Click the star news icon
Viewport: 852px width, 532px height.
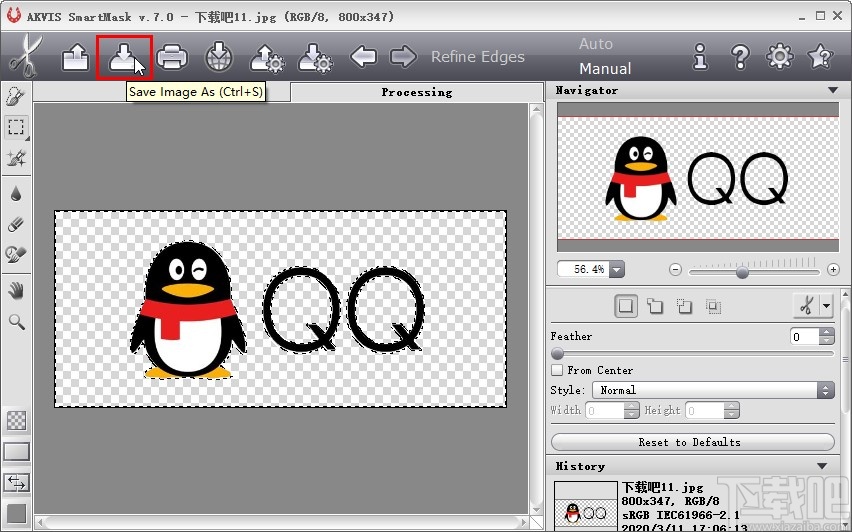[x=820, y=57]
